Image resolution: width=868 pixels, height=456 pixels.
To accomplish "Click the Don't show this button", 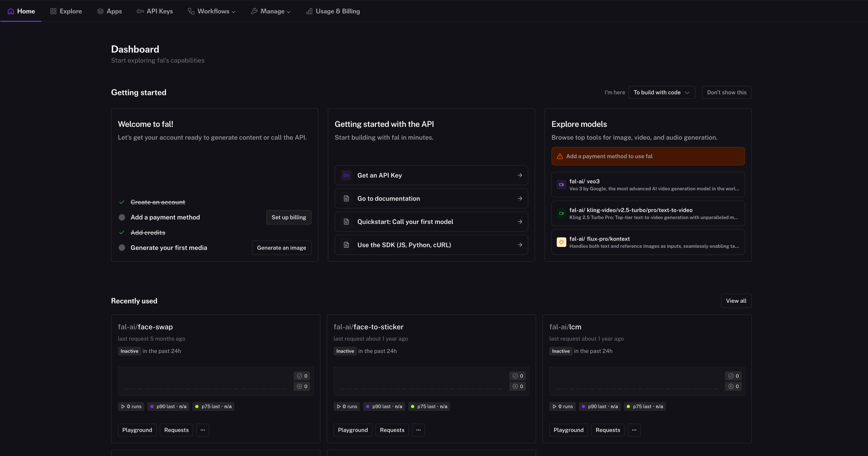I will click(x=726, y=92).
